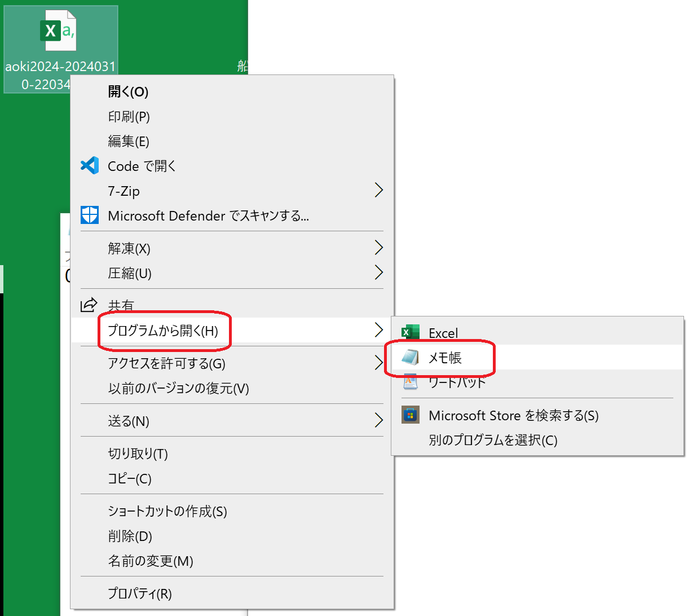Expand the 7-Zip submenu
The width and height of the screenshot is (697, 616).
click(226, 191)
